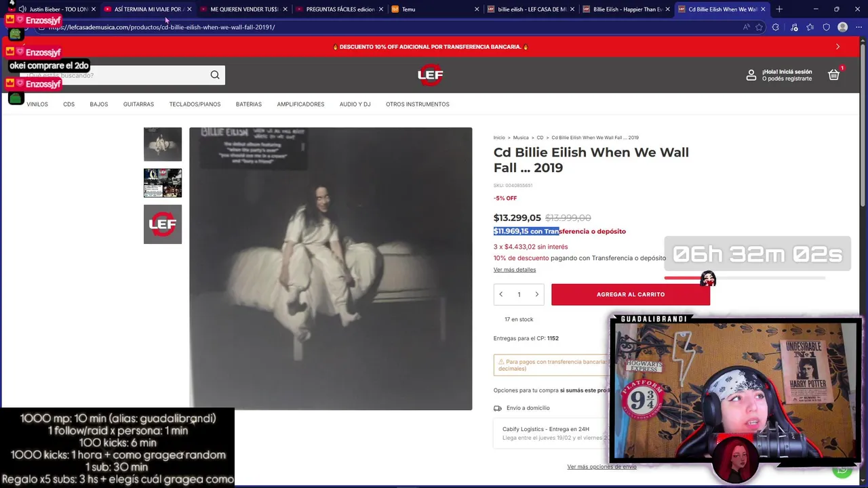Select the second product thumbnail
Image resolution: width=868 pixels, height=488 pixels.
point(163,183)
